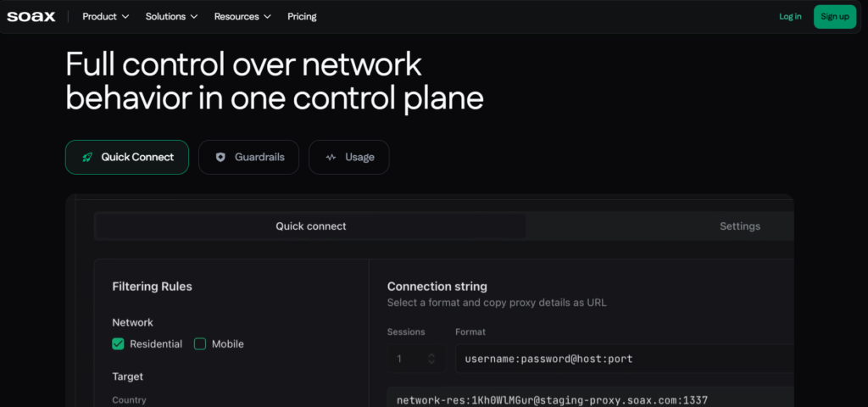868x407 pixels.
Task: Click the SOAX logo
Action: tap(31, 17)
